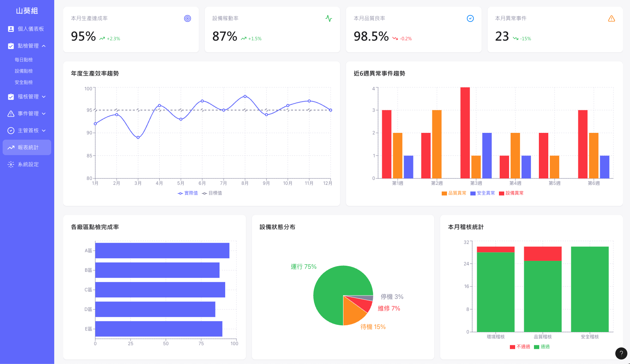
Task: Click the red 不通過 segment of 品質稽核
Action: (543, 254)
